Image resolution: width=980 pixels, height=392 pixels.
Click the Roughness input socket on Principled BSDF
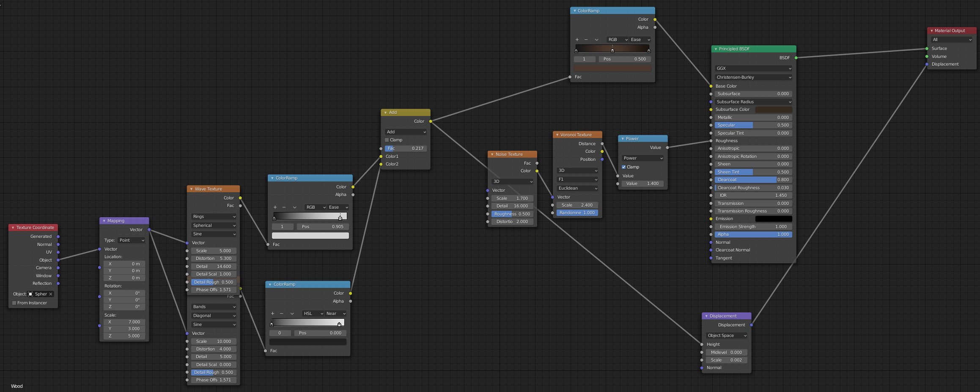coord(711,141)
